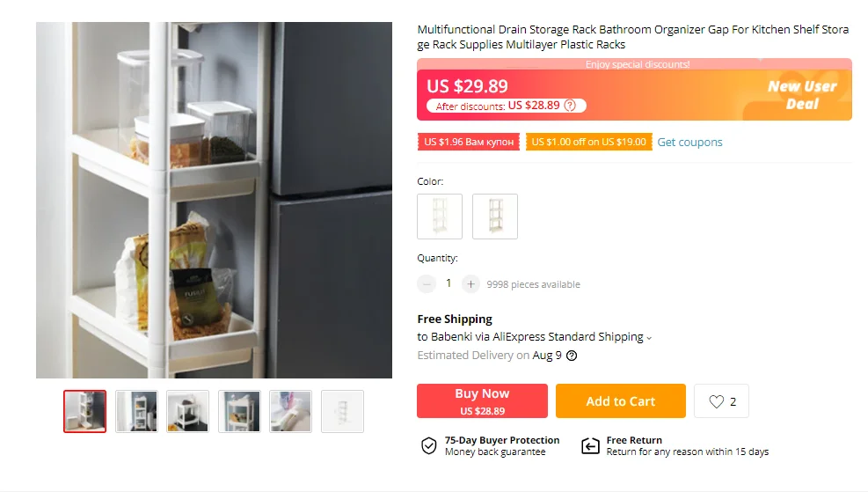Click the Buy Now button
868x492 pixels.
tap(482, 401)
